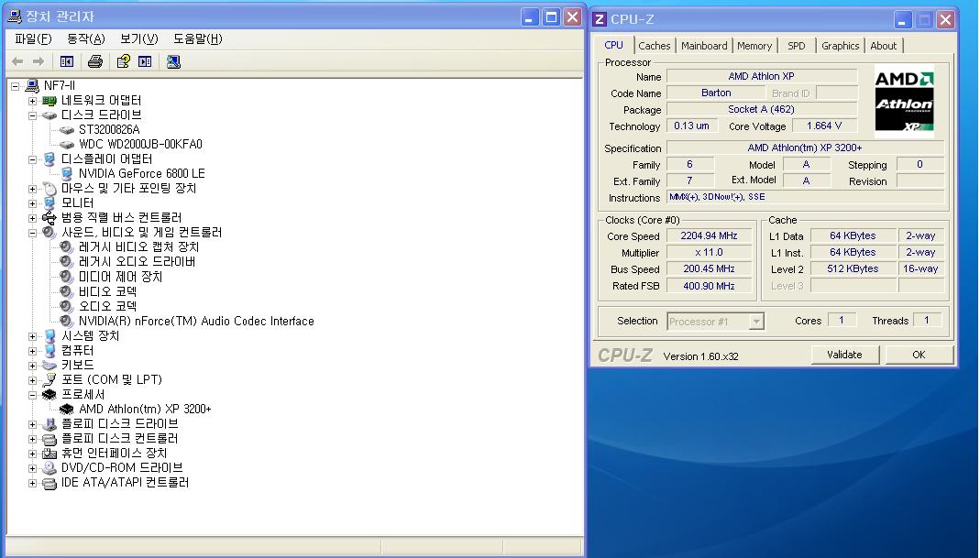Click the 플로피 디스크 컨트롤러 category icon

[50, 439]
